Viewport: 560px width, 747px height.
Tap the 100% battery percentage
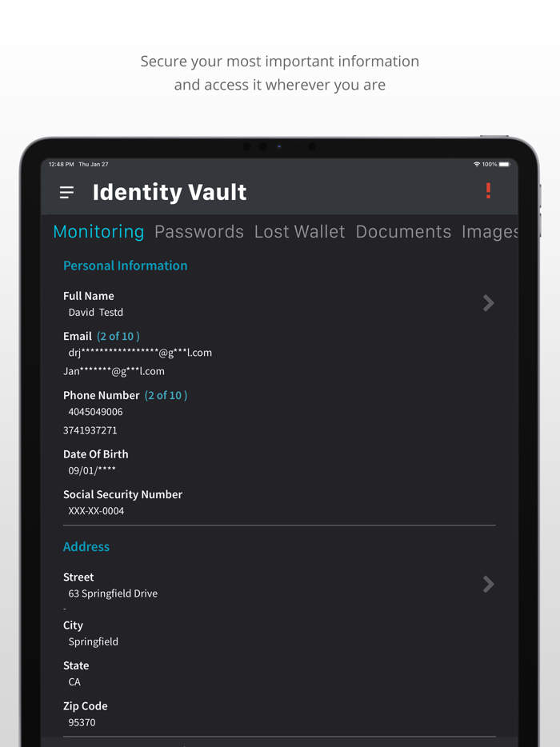coord(490,165)
